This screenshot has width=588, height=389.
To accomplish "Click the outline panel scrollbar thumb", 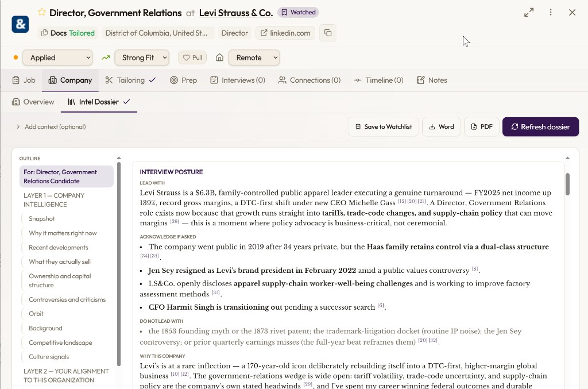I will (x=119, y=264).
